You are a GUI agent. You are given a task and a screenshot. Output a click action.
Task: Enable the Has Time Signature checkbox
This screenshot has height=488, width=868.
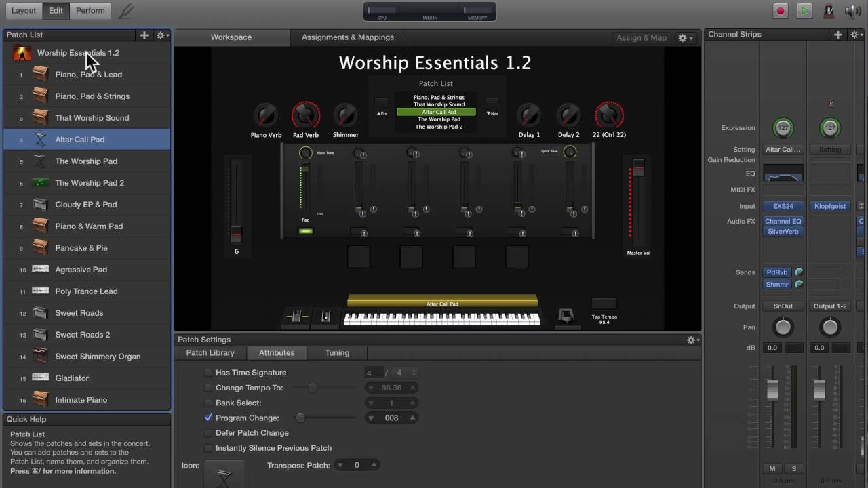tap(208, 373)
